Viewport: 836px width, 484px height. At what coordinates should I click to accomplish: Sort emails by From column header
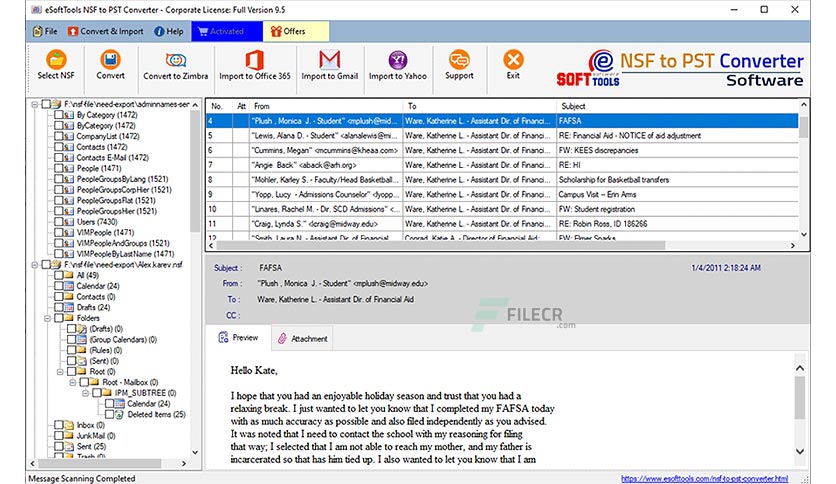(326, 106)
